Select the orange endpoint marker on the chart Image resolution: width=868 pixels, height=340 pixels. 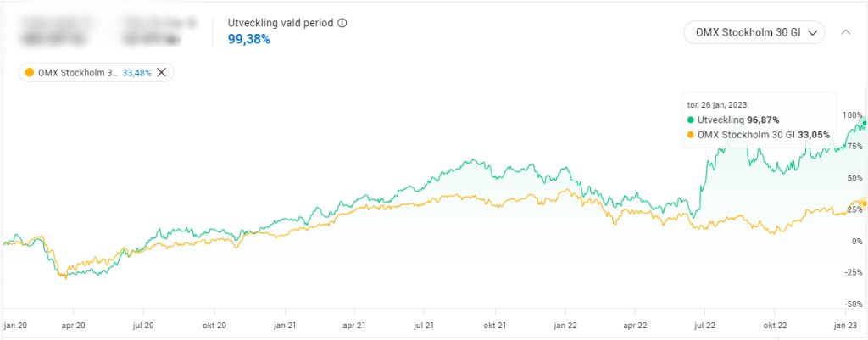pos(864,203)
